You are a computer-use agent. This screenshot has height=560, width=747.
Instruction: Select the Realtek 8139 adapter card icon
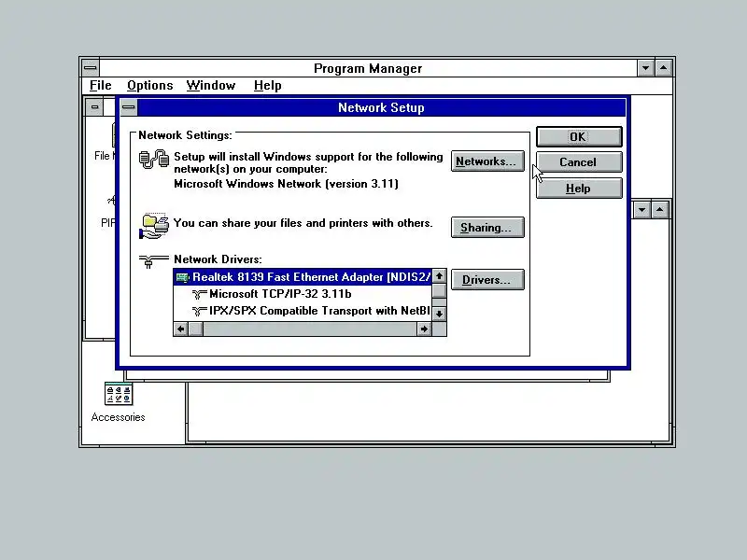[x=182, y=277]
